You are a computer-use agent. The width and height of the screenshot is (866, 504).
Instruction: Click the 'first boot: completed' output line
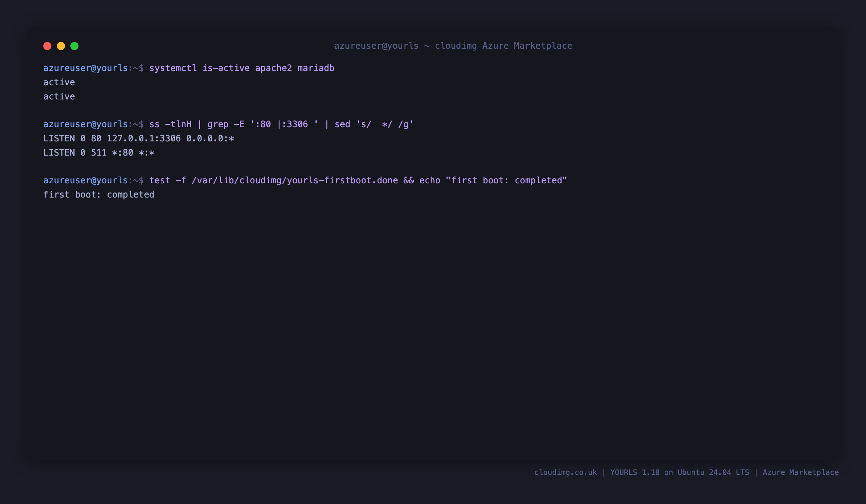tap(99, 194)
